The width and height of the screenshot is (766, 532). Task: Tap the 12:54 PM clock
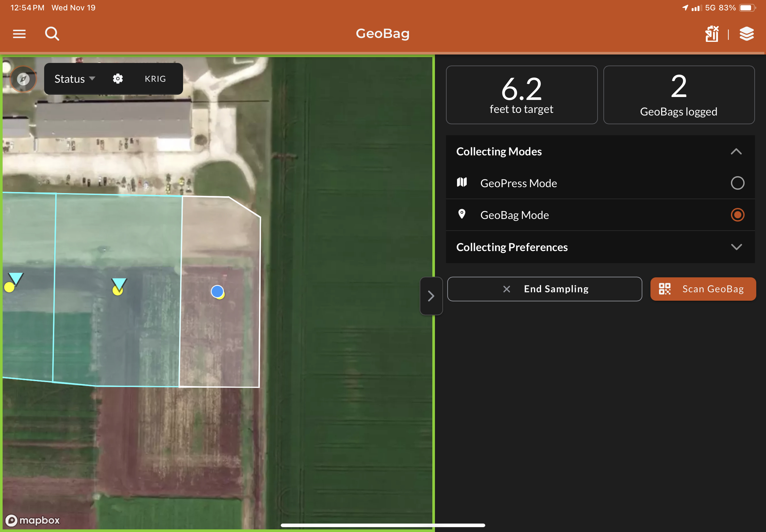(x=27, y=8)
